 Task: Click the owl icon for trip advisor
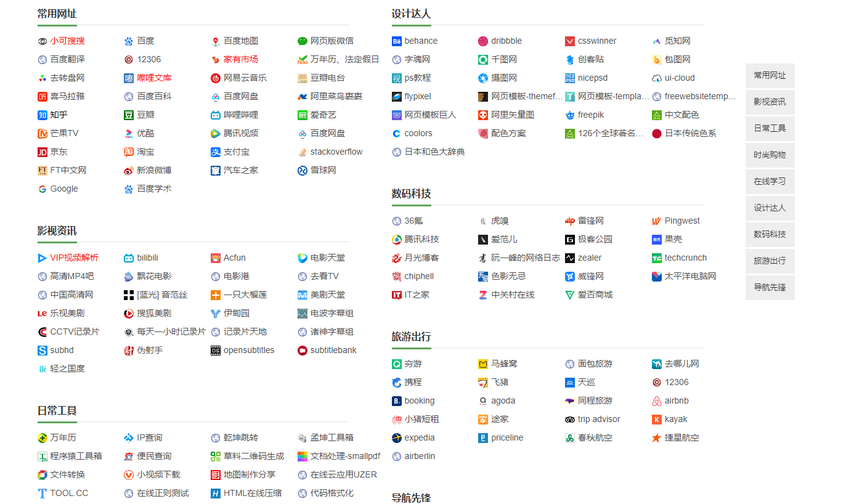pyautogui.click(x=570, y=420)
